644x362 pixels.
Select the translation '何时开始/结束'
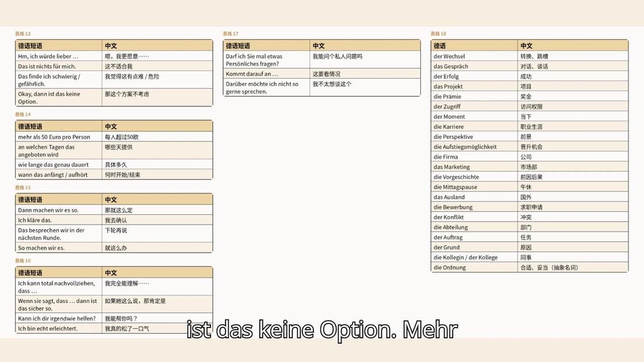[x=122, y=175]
